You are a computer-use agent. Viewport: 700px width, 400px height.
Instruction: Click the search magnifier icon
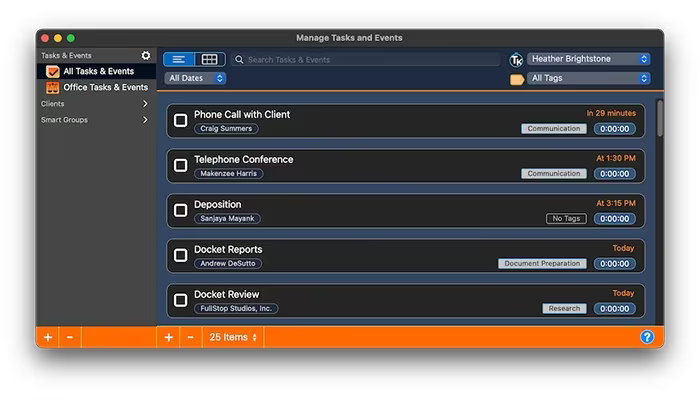coord(239,59)
